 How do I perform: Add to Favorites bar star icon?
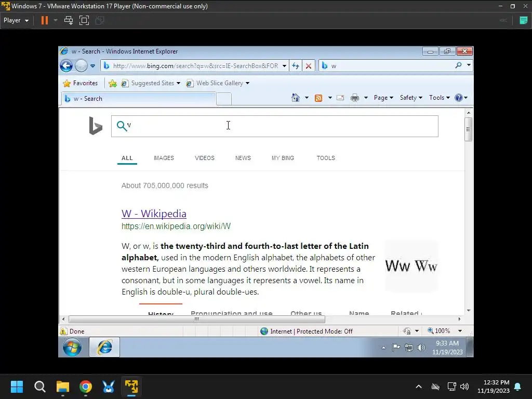point(113,83)
